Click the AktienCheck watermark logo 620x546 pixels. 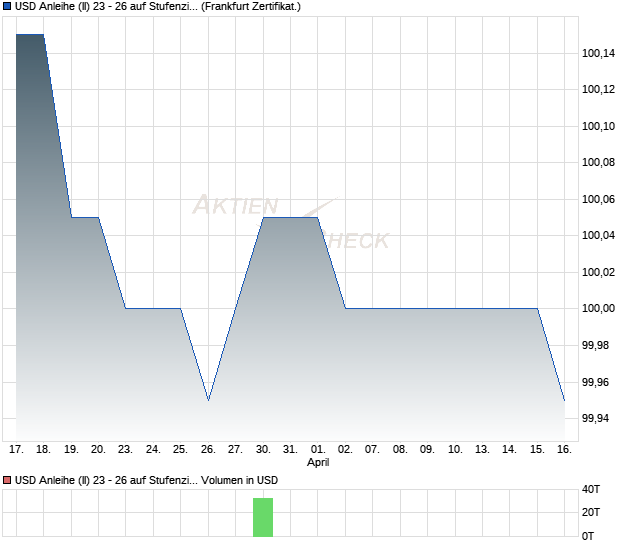290,222
